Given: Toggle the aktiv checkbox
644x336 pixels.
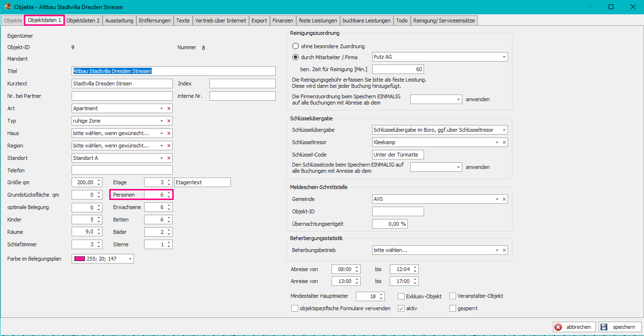Looking at the screenshot, I should [x=401, y=308].
